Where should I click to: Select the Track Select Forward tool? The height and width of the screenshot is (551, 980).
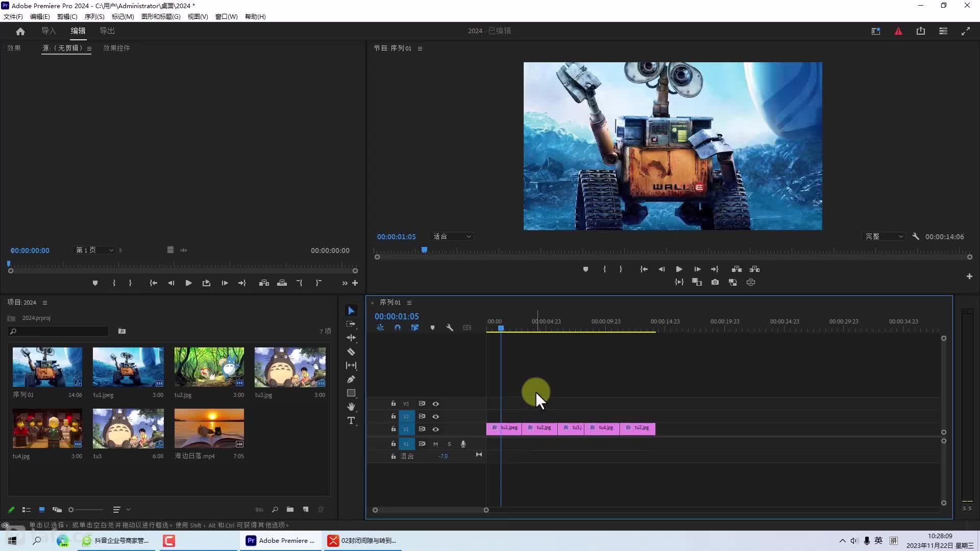point(351,324)
